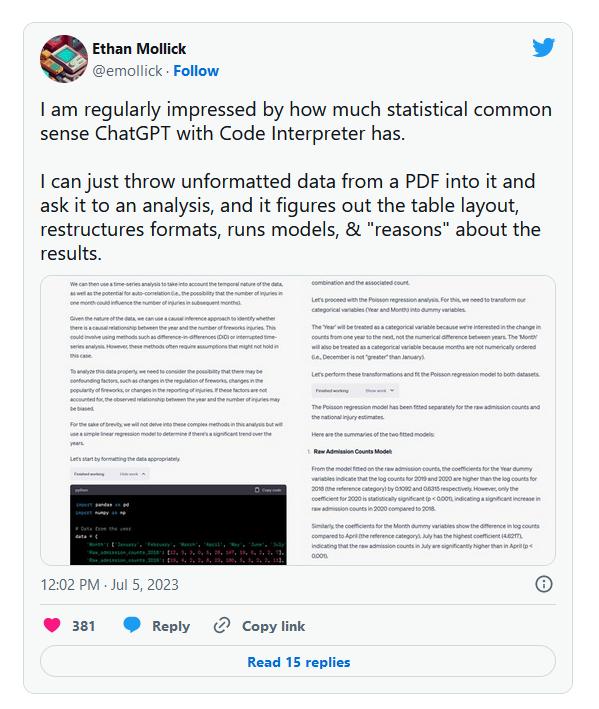Screen dimensions: 599x709
Task: Open the Read 15 replies button
Action: pyautogui.click(x=298, y=662)
